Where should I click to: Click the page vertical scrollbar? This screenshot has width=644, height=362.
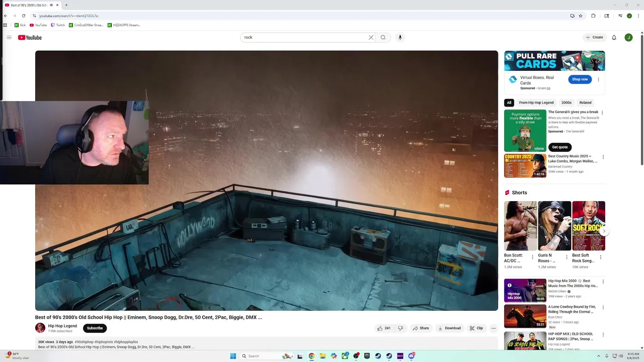click(x=641, y=101)
